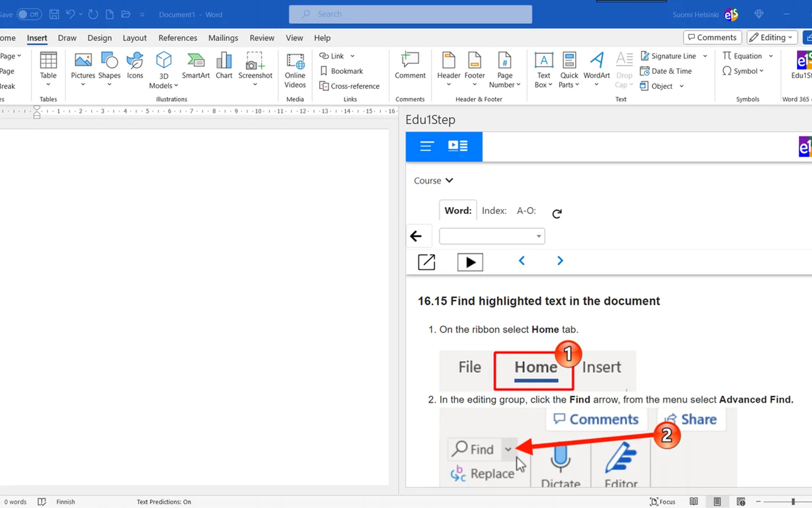Open the 3D Models option
812x508 pixels.
point(163,70)
